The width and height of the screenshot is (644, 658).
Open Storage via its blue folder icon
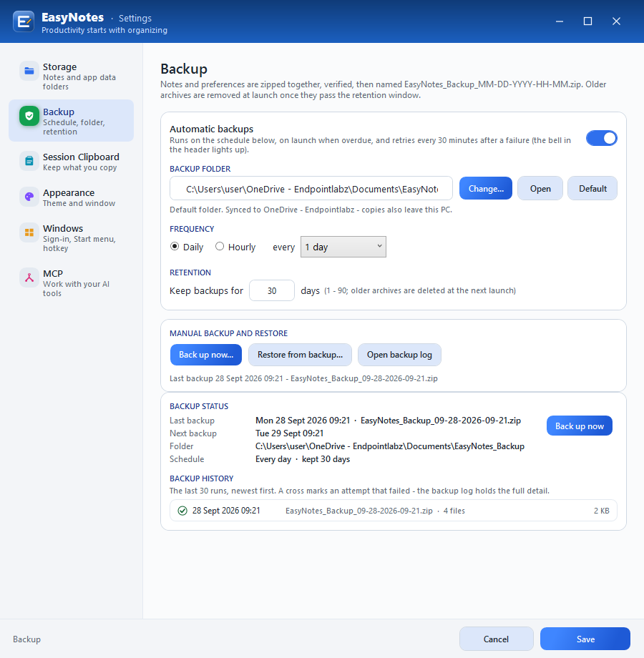[x=29, y=71]
